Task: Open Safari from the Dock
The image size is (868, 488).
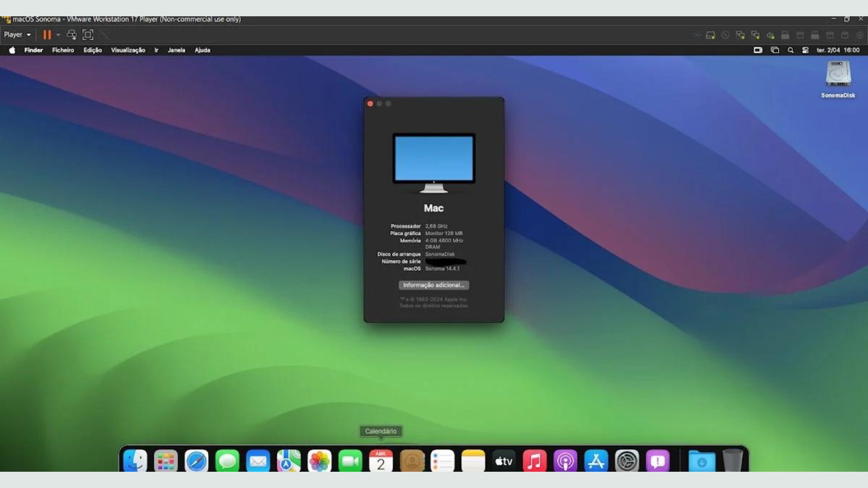Action: 196,461
